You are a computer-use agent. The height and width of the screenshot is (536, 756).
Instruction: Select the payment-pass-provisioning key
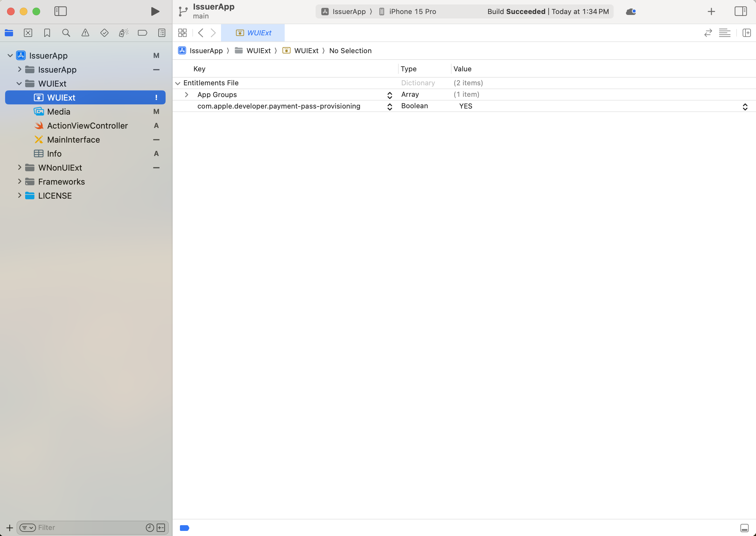tap(279, 106)
